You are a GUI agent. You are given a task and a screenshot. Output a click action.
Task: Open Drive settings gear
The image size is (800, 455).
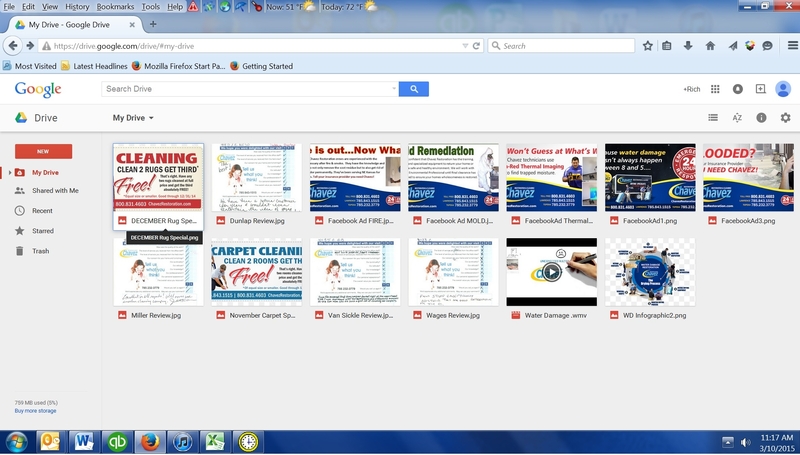point(785,118)
